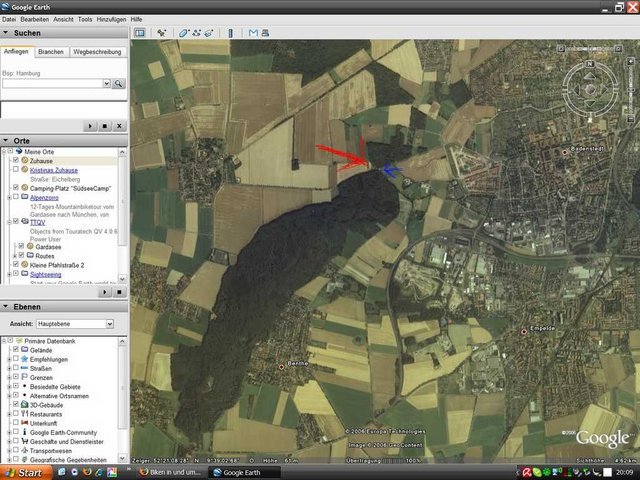Select the Add Polygon tool
The image size is (640, 480).
tap(184, 33)
